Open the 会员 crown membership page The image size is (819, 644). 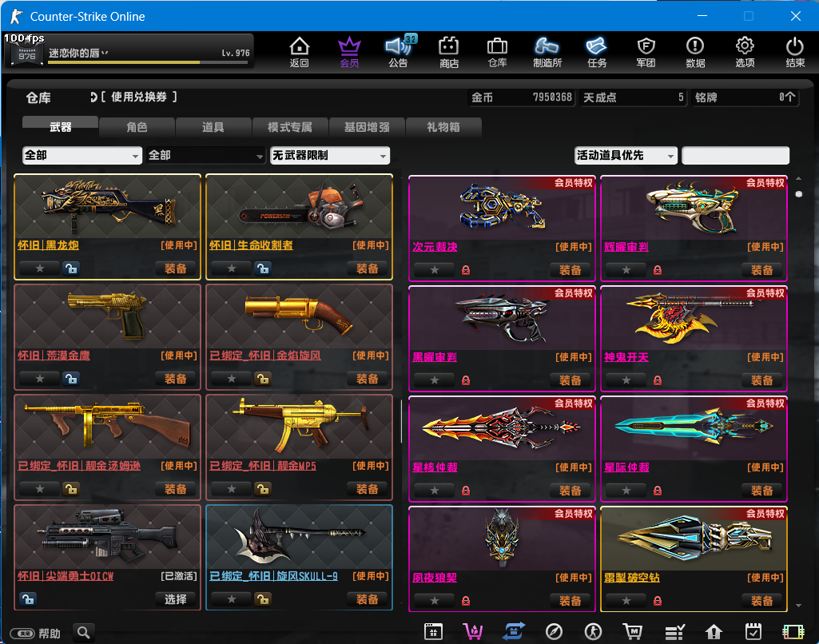tap(349, 52)
